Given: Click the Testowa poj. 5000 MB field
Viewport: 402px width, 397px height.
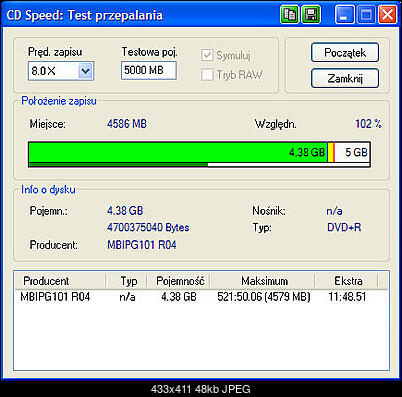Looking at the screenshot, I should click(x=149, y=70).
